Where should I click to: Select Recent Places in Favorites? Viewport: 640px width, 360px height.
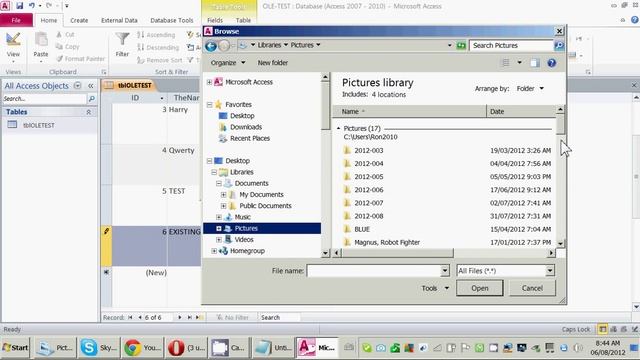point(250,138)
